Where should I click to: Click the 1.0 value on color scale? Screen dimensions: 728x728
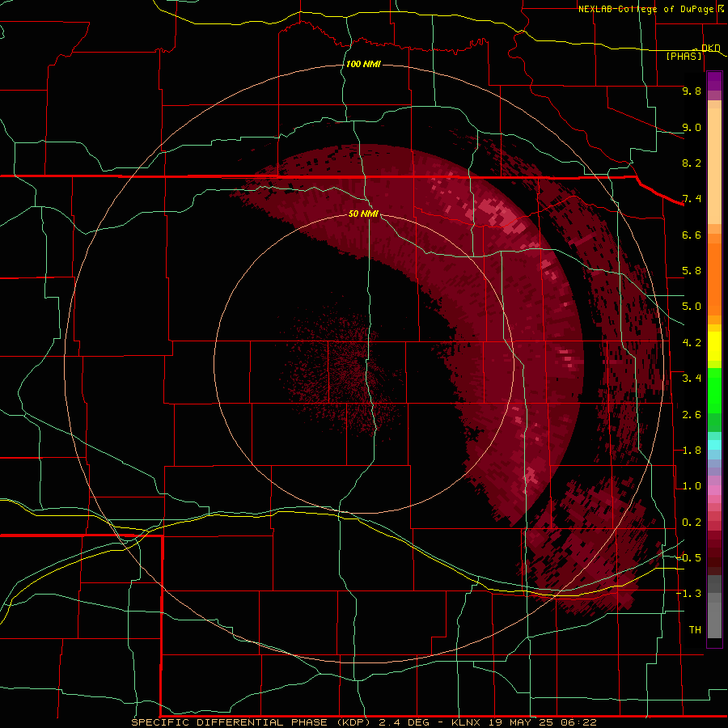tap(692, 486)
